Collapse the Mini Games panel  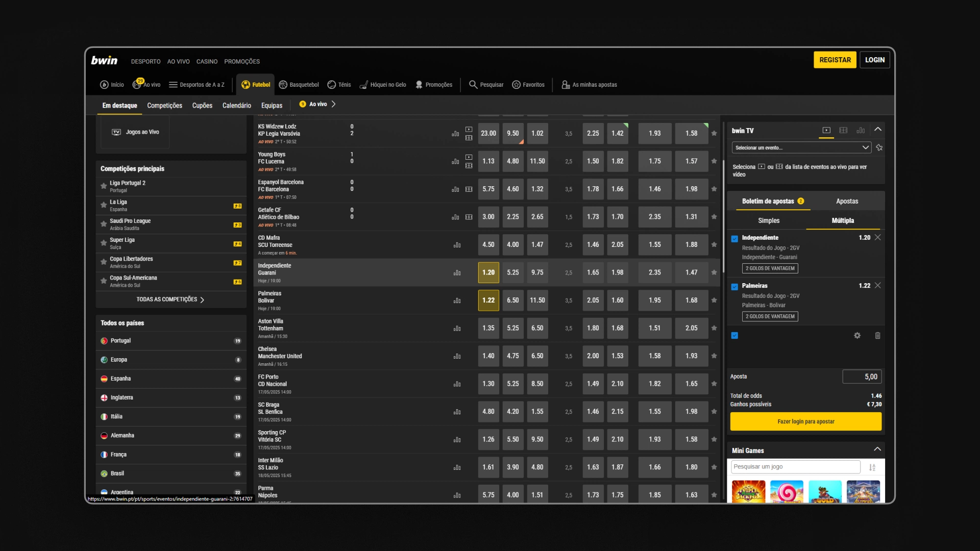[x=877, y=449]
